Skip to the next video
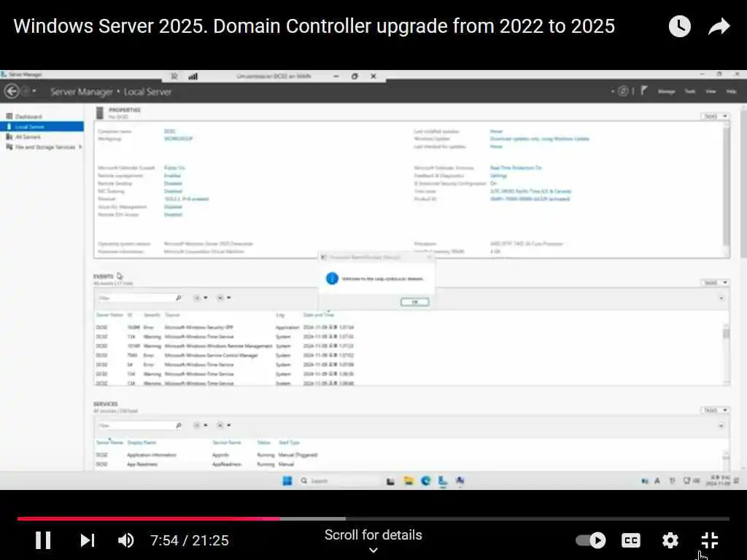747x560 pixels. point(88,540)
